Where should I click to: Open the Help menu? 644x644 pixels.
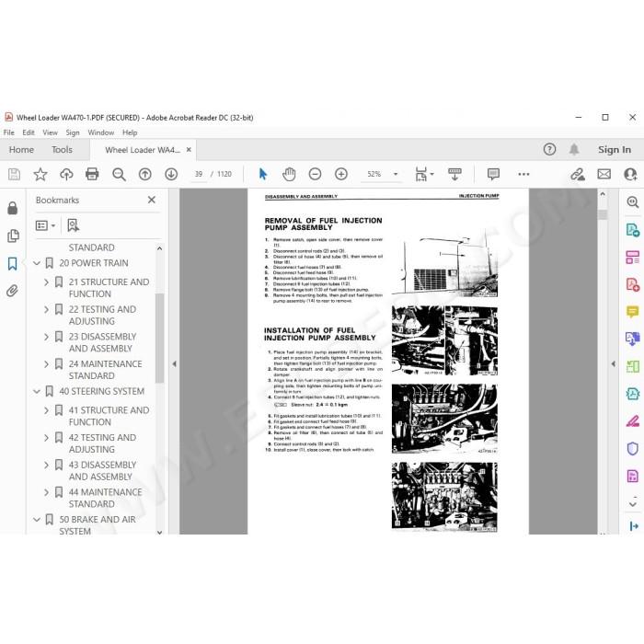coord(130,132)
